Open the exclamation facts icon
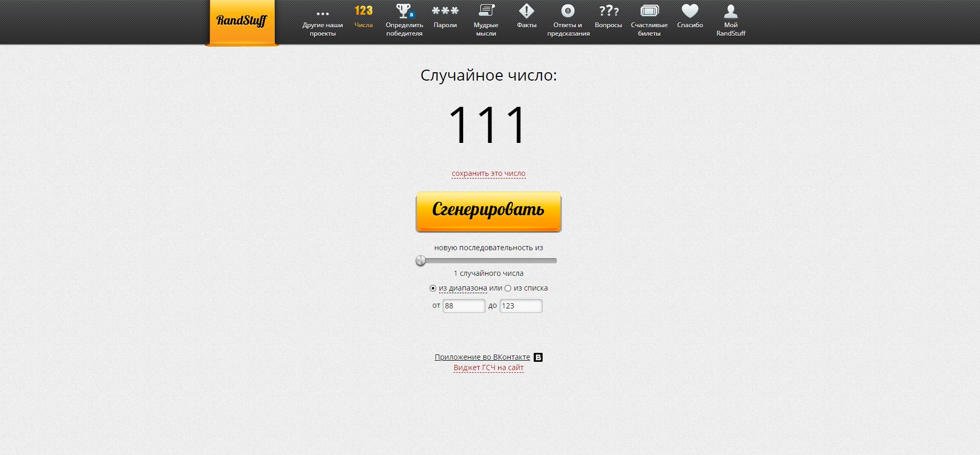The image size is (980, 455). point(526,11)
